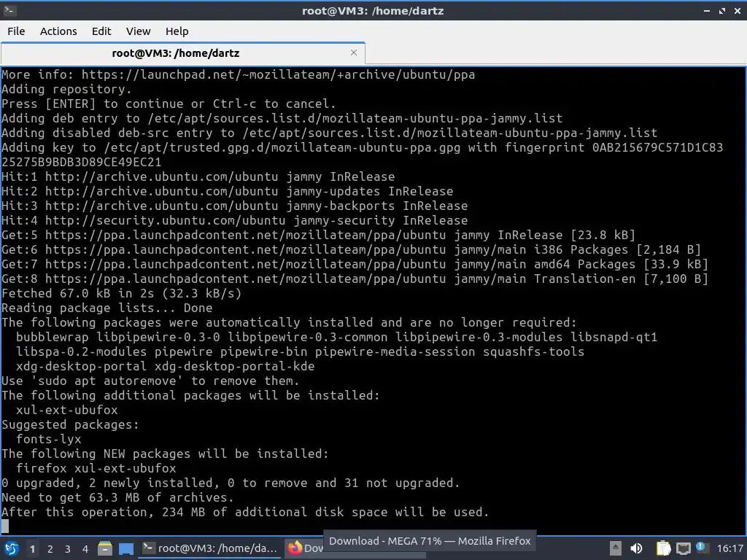Maximize the terminal window
The height and width of the screenshot is (560, 747).
[x=722, y=10]
